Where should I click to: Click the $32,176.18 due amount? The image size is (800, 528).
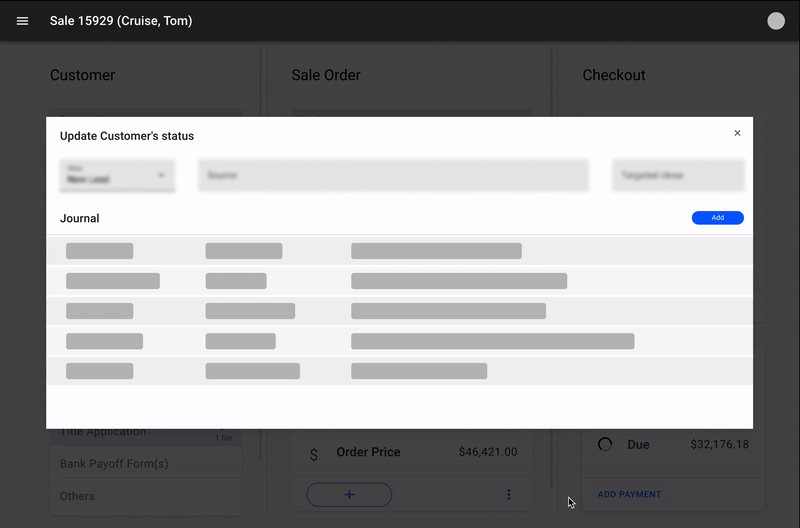click(x=719, y=444)
